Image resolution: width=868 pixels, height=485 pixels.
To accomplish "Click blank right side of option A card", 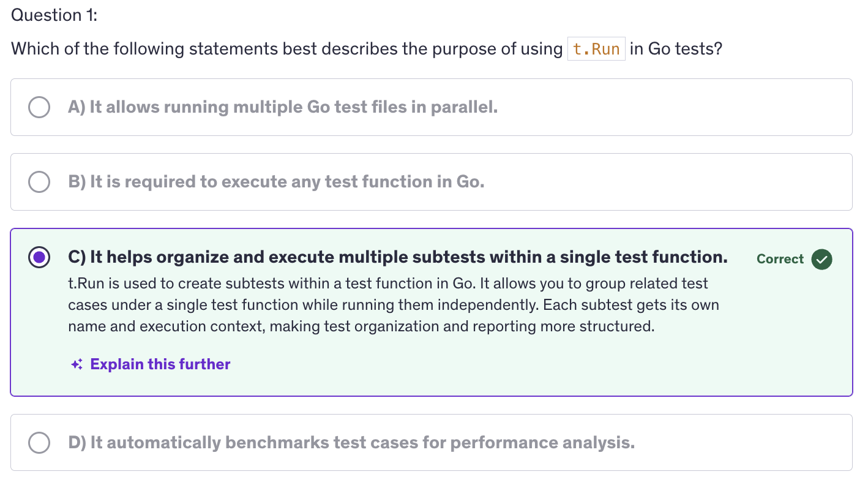I will [704, 107].
